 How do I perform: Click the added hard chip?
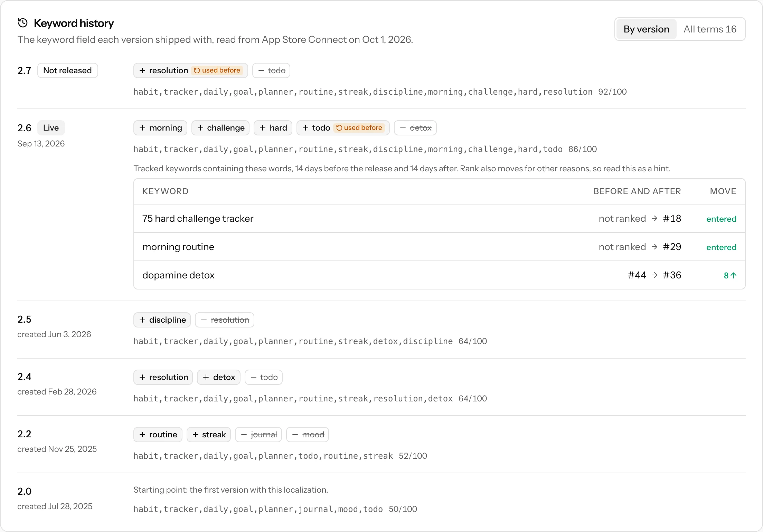(273, 128)
